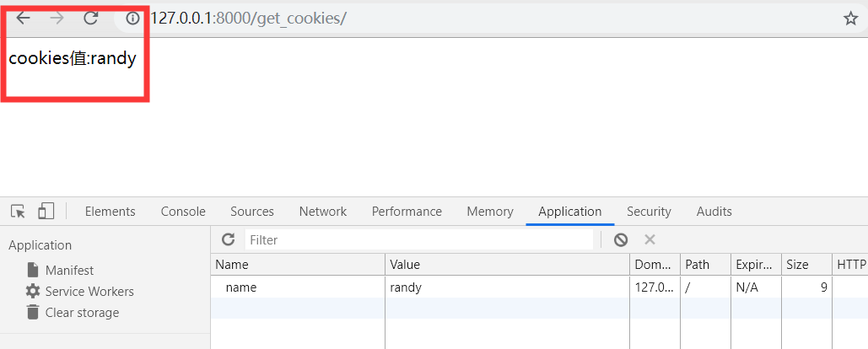The width and height of the screenshot is (868, 349).
Task: Click the browser back arrow
Action: click(24, 18)
